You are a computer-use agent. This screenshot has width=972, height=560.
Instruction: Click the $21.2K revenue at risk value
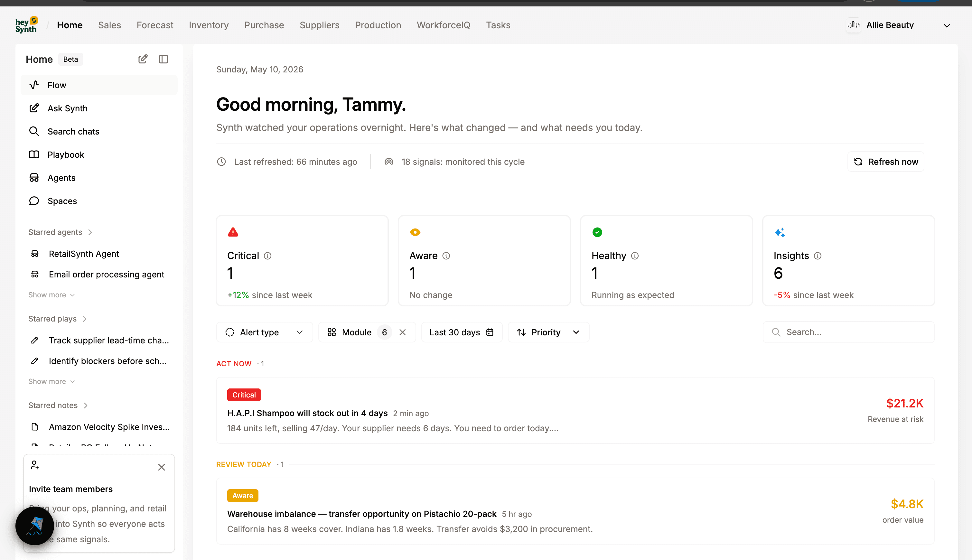tap(905, 403)
